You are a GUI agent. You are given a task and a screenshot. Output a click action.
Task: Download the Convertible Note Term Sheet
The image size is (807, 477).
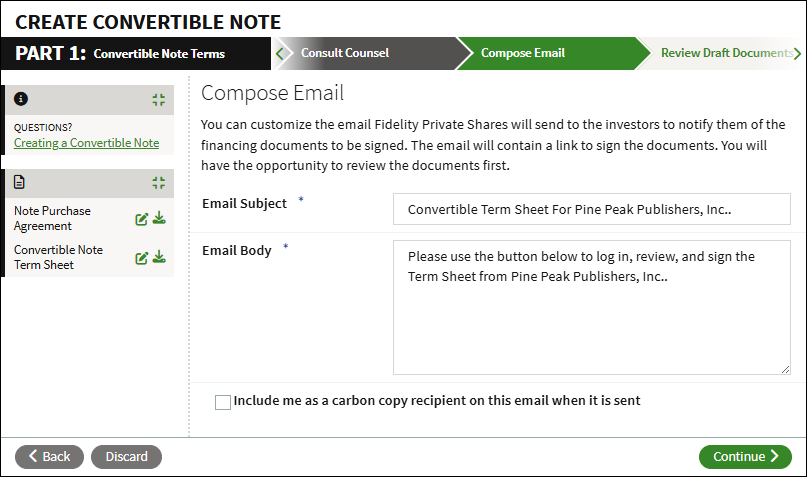(x=160, y=257)
